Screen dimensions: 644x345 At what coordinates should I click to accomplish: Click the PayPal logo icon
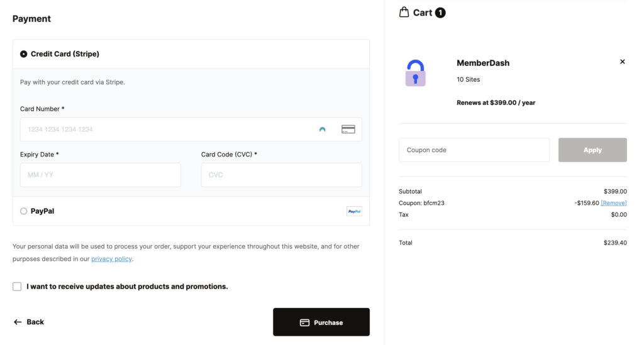click(354, 211)
